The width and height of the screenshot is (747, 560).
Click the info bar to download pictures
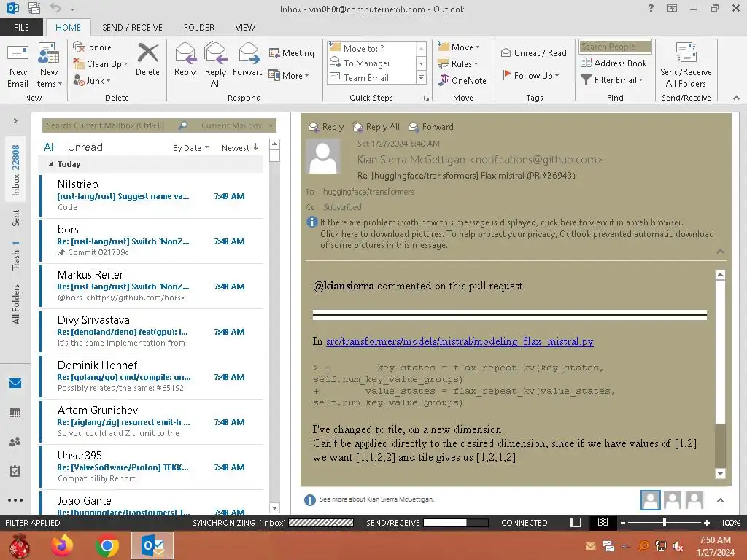517,239
